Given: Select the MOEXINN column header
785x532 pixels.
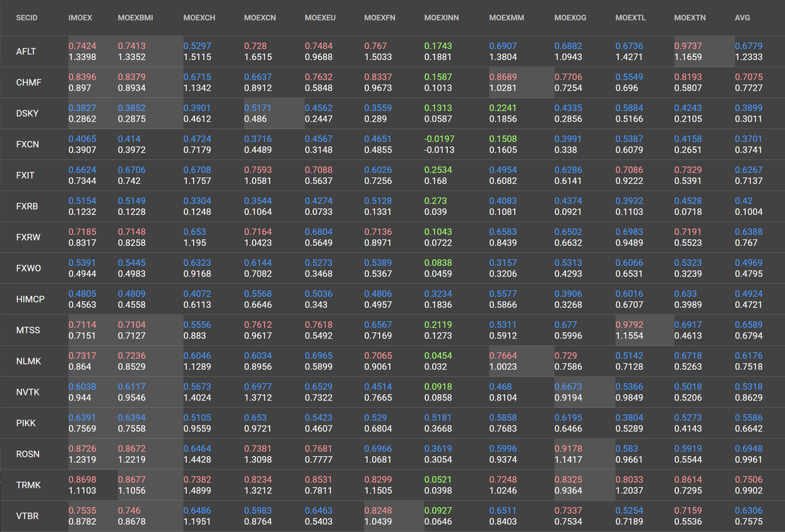Looking at the screenshot, I should tap(442, 18).
